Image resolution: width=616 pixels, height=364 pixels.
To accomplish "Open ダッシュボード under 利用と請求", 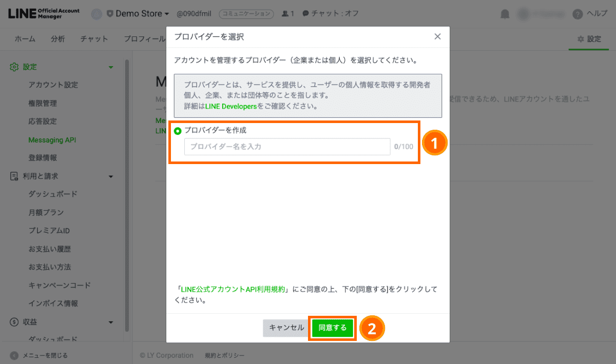I will tap(53, 194).
